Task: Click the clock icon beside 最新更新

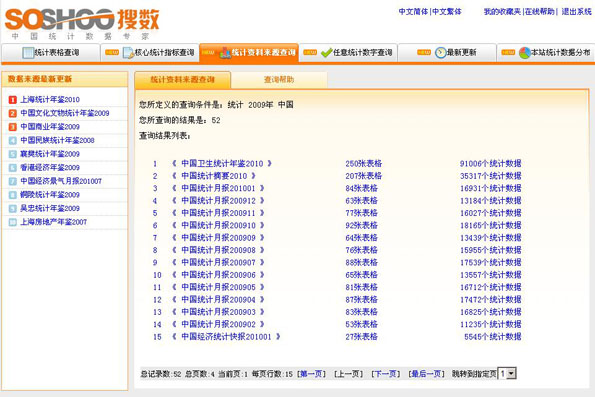Action: tap(440, 53)
